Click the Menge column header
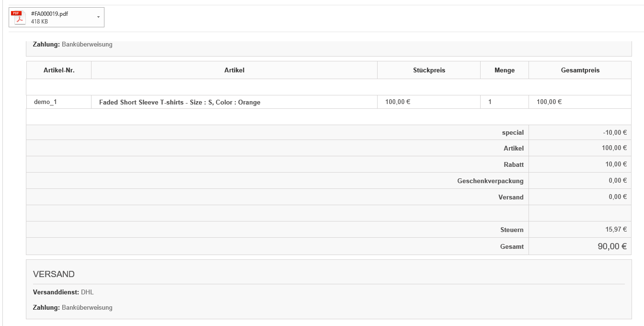 505,70
